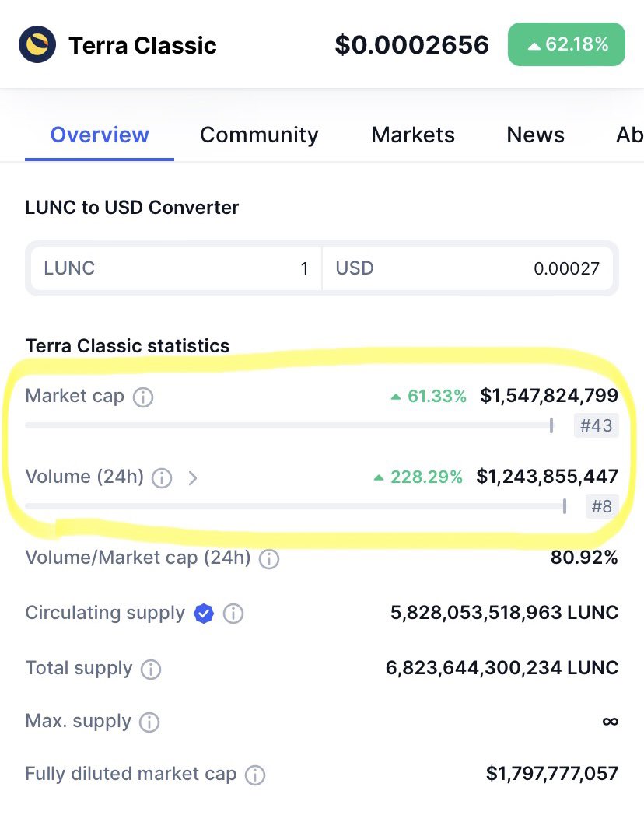Open the Max. supply info icon
Image resolution: width=644 pixels, height=815 pixels.
tap(149, 722)
